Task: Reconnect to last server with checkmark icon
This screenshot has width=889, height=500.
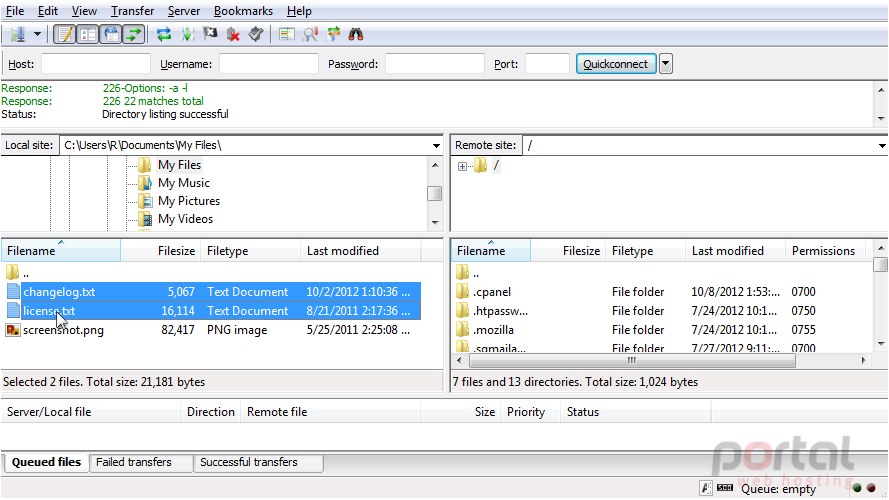Action: point(256,35)
